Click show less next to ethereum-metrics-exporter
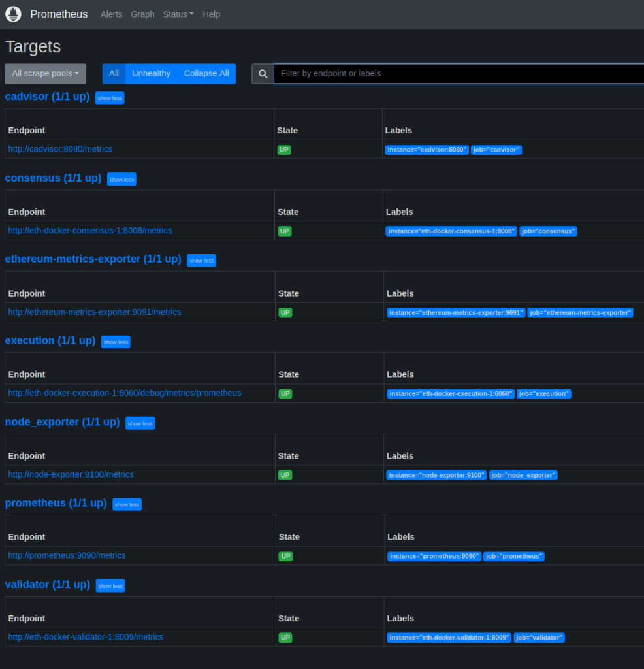Screen dimensions: 644x669 coord(201,260)
